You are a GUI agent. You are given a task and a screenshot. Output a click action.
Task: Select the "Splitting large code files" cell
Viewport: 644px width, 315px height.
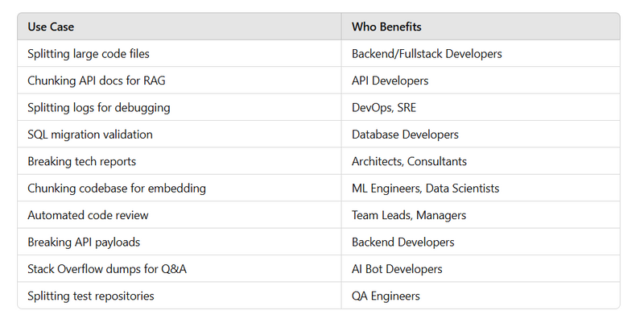pos(179,53)
